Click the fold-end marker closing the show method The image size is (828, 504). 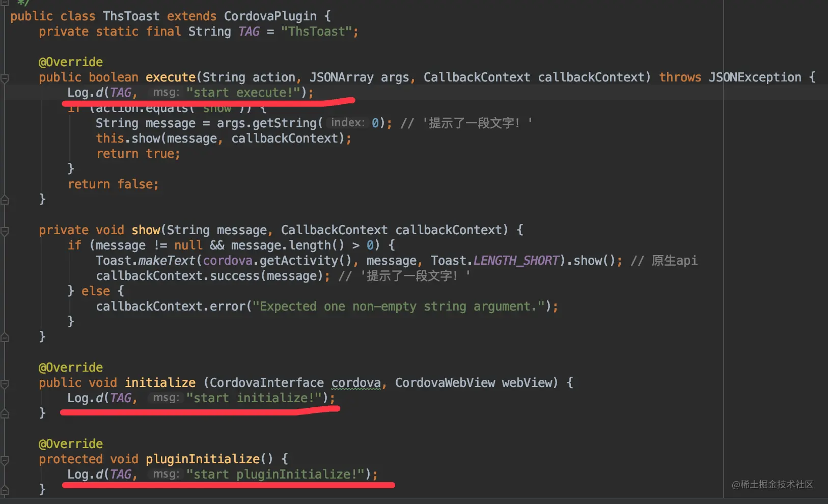point(5,337)
